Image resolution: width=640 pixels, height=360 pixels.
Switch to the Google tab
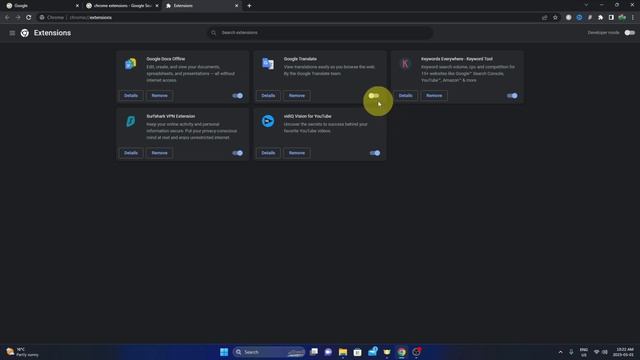pyautogui.click(x=41, y=6)
